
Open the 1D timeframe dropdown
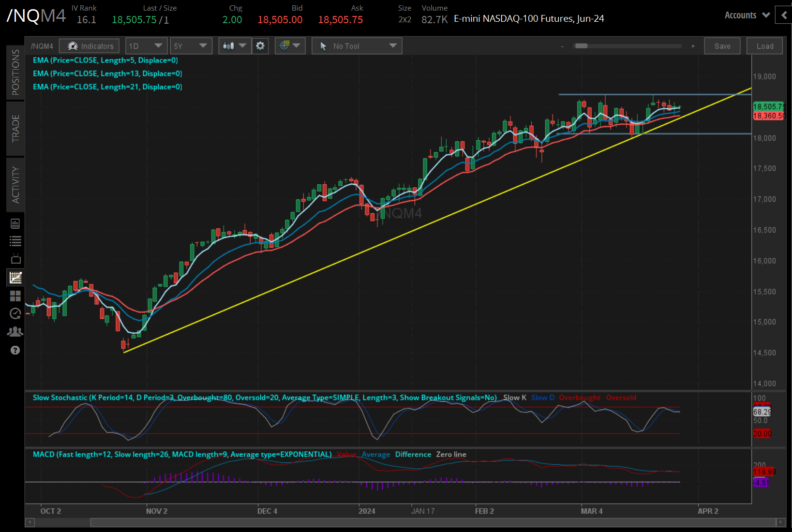146,45
